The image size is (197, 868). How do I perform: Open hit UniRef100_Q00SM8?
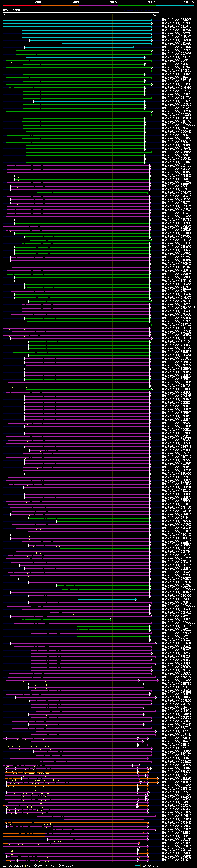pos(177,33)
